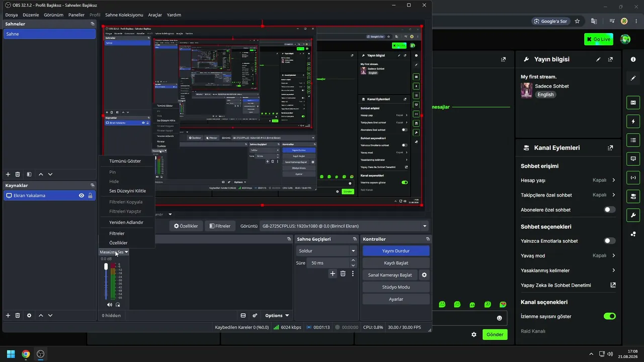Open the Araçlar menu
644x362 pixels.
coord(155,15)
